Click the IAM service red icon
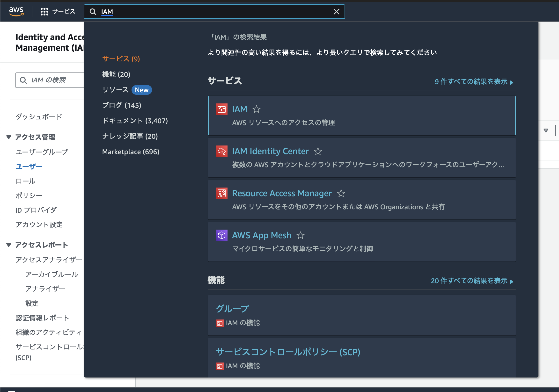 point(221,109)
